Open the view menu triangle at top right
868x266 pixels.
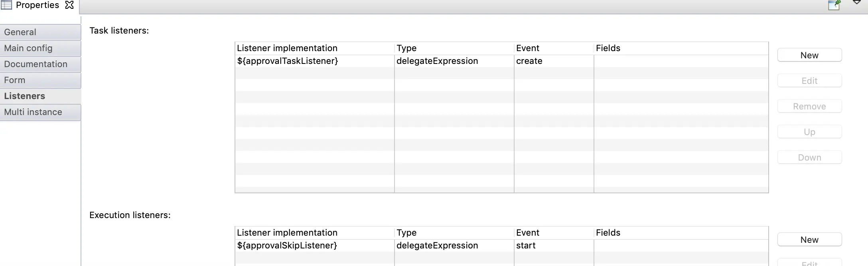(856, 2)
